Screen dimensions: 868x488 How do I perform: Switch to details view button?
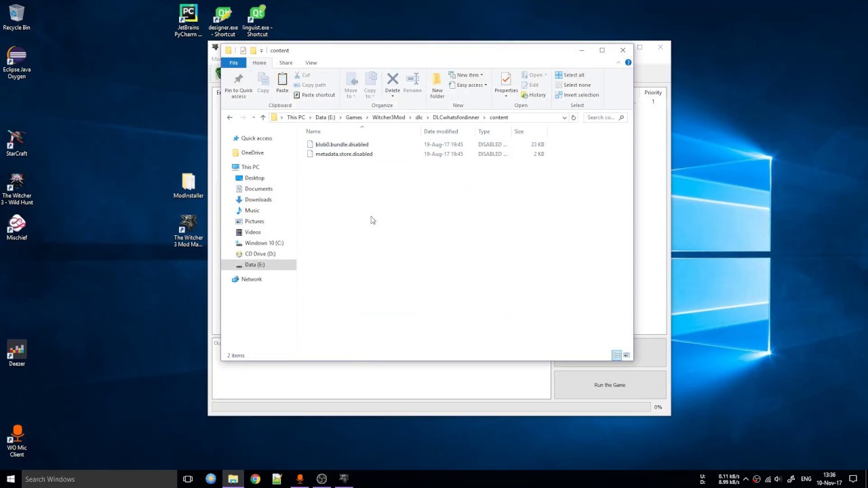click(616, 355)
